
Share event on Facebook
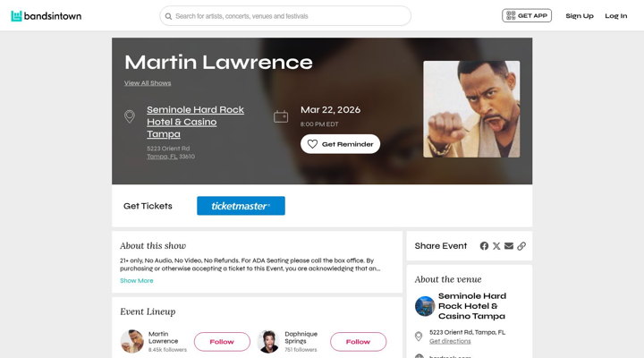pos(484,246)
